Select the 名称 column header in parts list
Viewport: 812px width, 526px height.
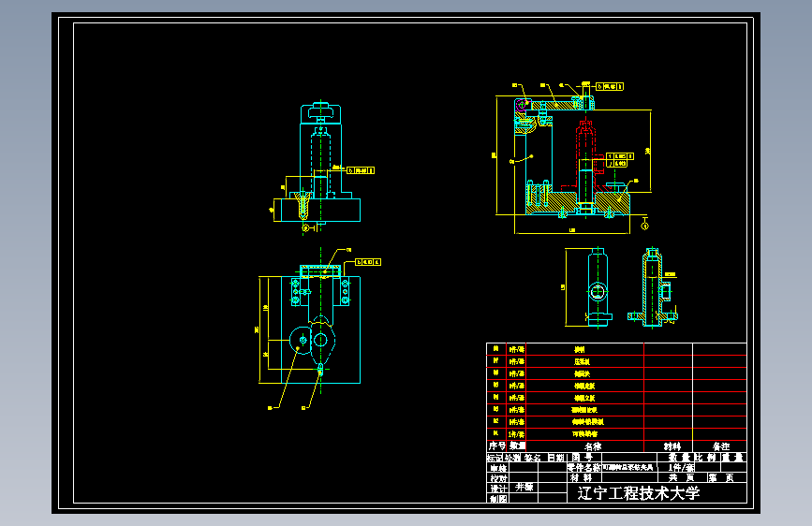(593, 446)
